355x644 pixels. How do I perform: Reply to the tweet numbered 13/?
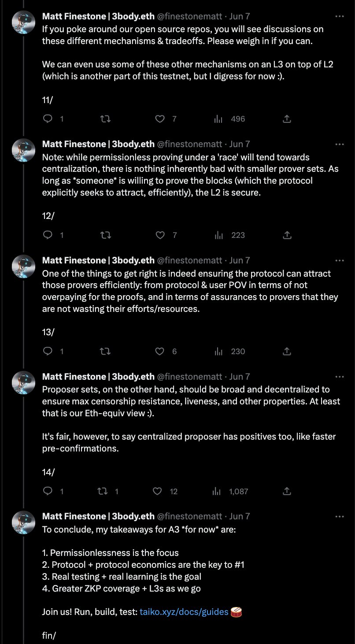click(48, 352)
